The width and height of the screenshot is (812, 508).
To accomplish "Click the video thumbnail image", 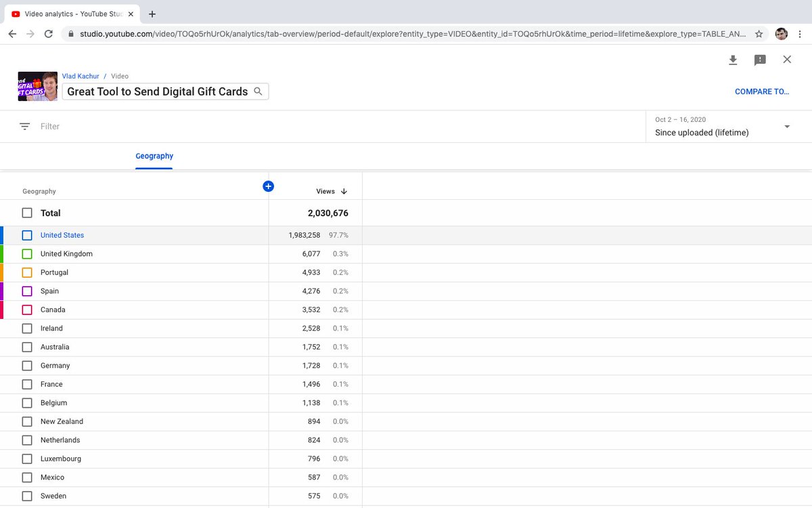I will [x=38, y=86].
